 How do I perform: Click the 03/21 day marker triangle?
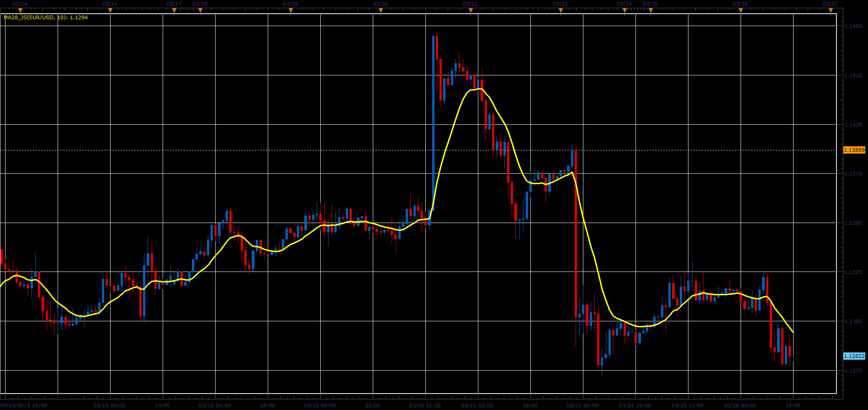(x=471, y=11)
